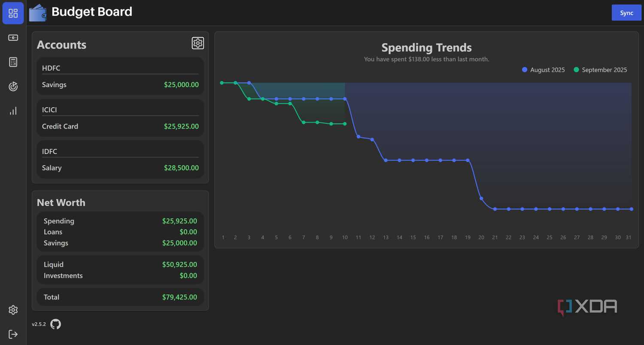This screenshot has height=345, width=644.
Task: Click the "spent $138.00 less" summary text
Action: click(427, 59)
